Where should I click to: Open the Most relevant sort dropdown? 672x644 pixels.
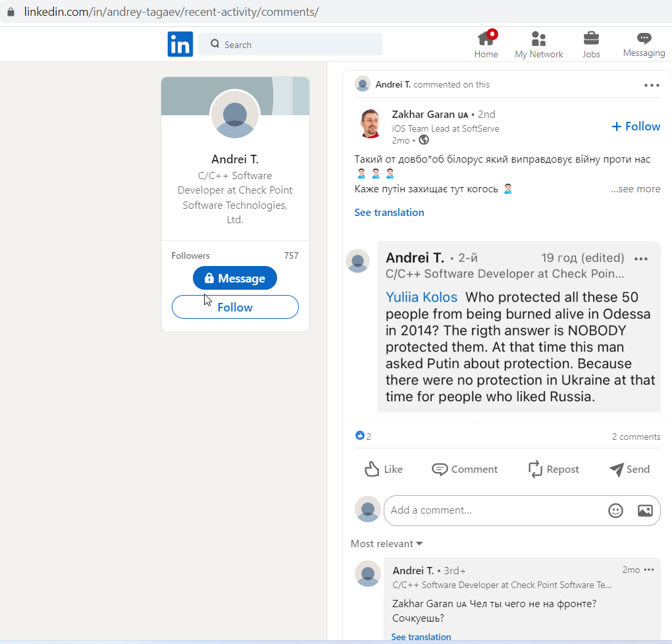(386, 544)
